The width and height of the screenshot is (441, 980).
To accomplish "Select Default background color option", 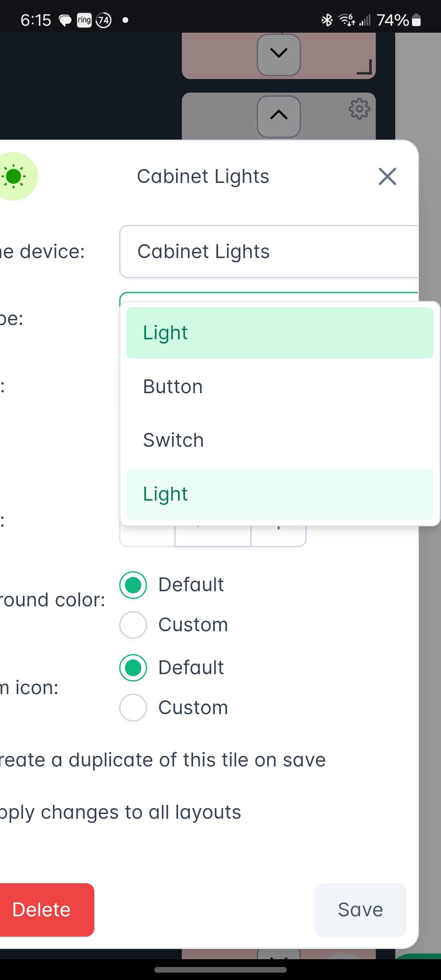I will [x=133, y=585].
